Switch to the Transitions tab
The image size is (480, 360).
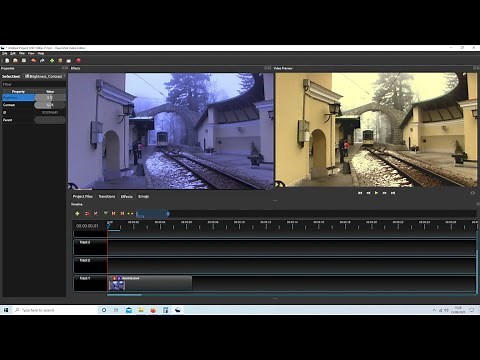pyautogui.click(x=107, y=196)
